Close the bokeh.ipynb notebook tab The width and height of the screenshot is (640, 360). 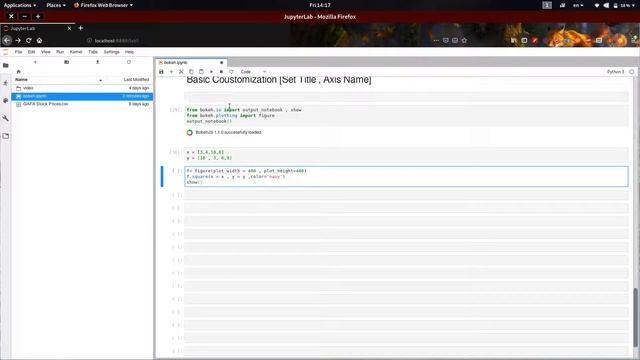click(222, 62)
